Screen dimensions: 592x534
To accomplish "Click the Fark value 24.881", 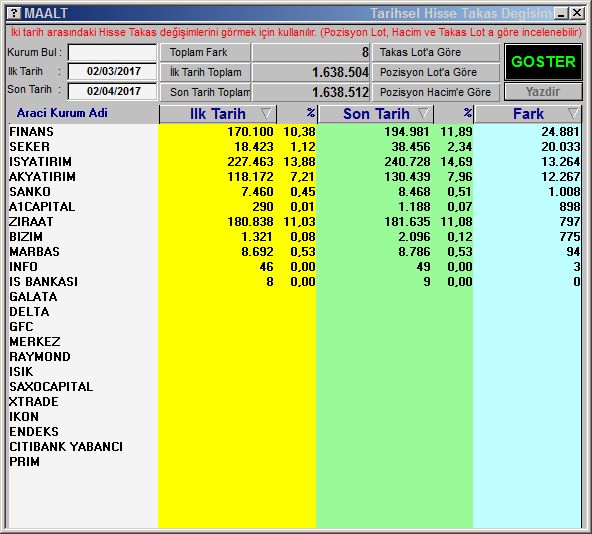I will pos(560,132).
